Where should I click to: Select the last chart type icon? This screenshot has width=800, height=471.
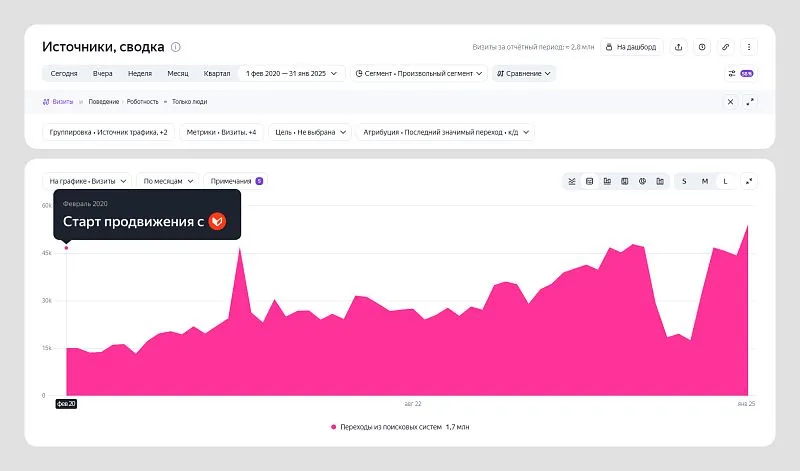click(x=660, y=181)
